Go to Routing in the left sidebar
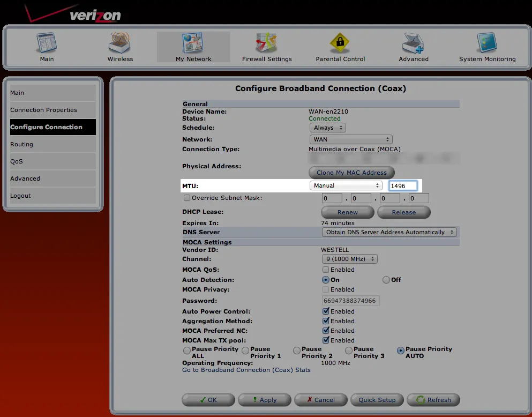This screenshot has height=417, width=532. 53,144
